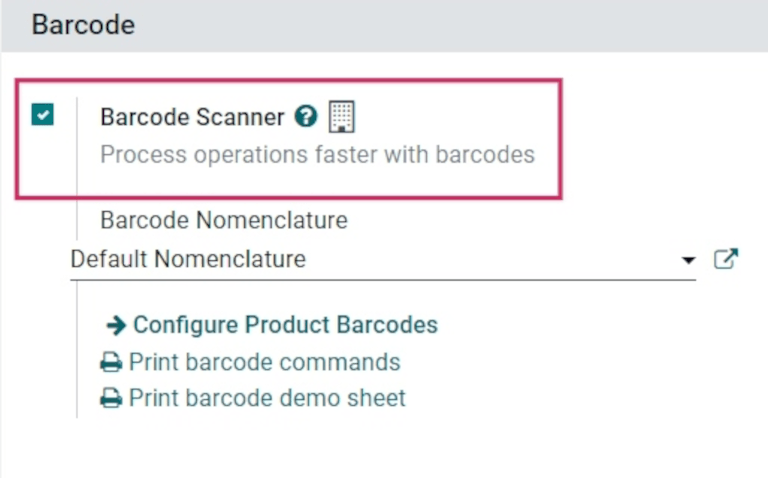The height and width of the screenshot is (478, 768).
Task: Click the Print barcode commands link
Action: (x=264, y=362)
